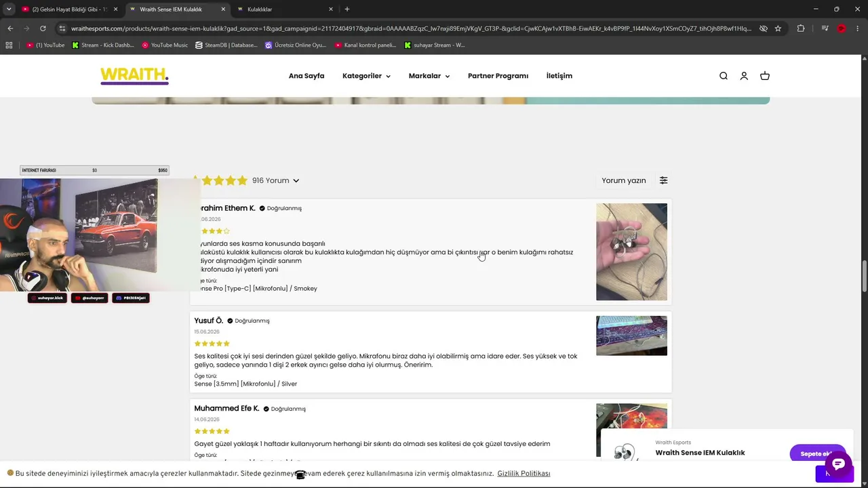Open the suhayar Stream bookmark
Image resolution: width=868 pixels, height=488 pixels.
(435, 45)
